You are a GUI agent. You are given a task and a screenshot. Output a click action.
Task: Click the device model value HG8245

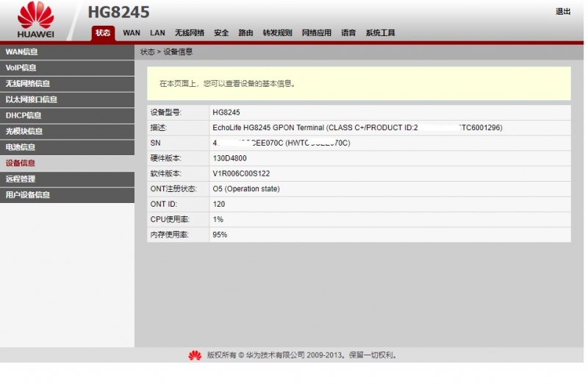226,113
